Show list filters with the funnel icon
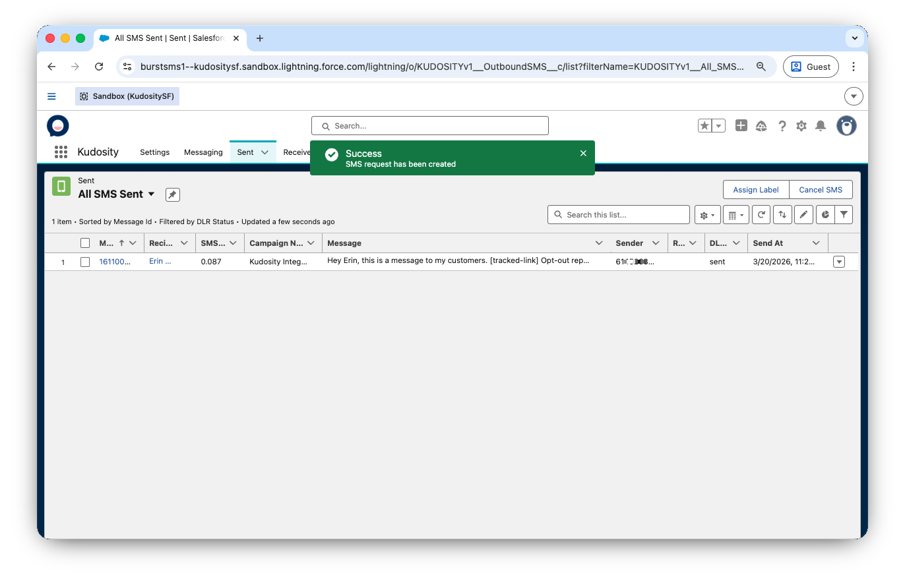 click(844, 215)
